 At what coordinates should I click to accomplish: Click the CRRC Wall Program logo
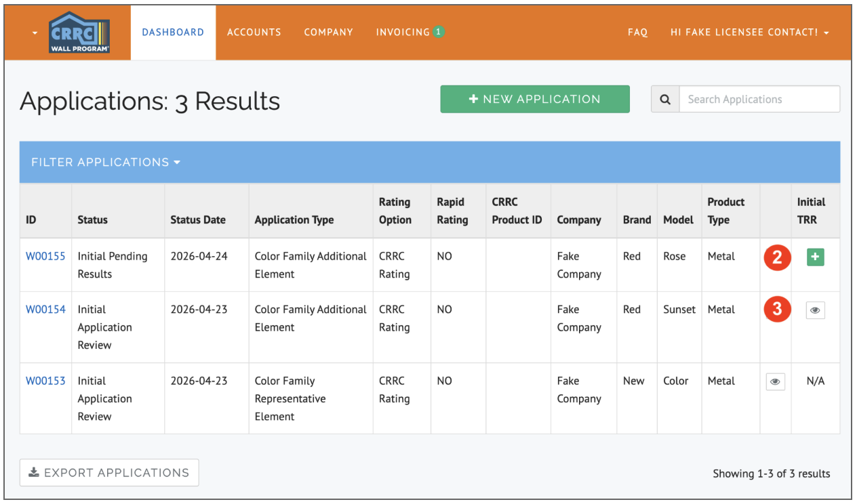coord(79,33)
